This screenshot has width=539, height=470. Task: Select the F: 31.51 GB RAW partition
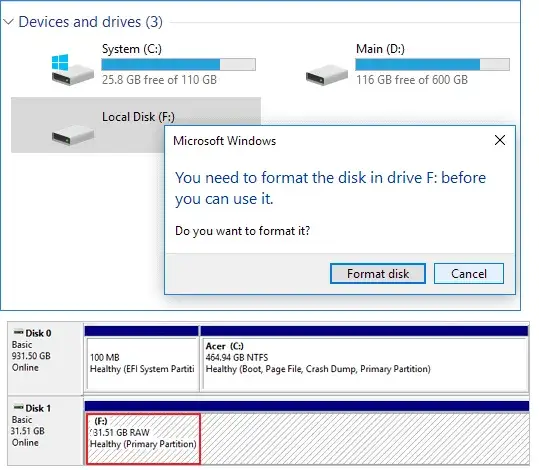tap(143, 439)
